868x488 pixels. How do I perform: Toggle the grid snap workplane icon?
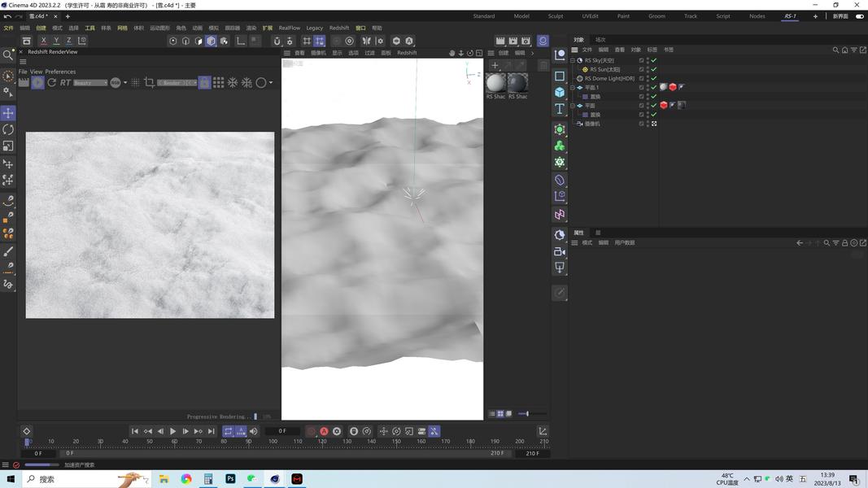pos(320,41)
